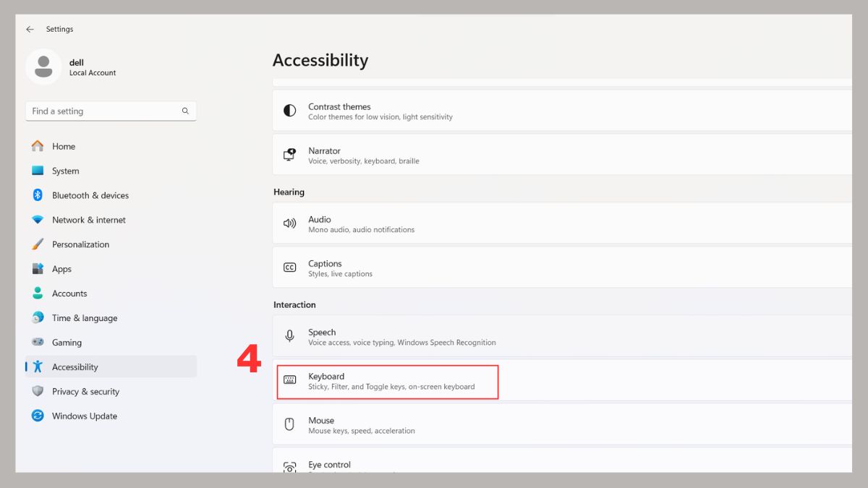Image resolution: width=868 pixels, height=488 pixels.
Task: Open Windows Update page
Action: (x=111, y=416)
